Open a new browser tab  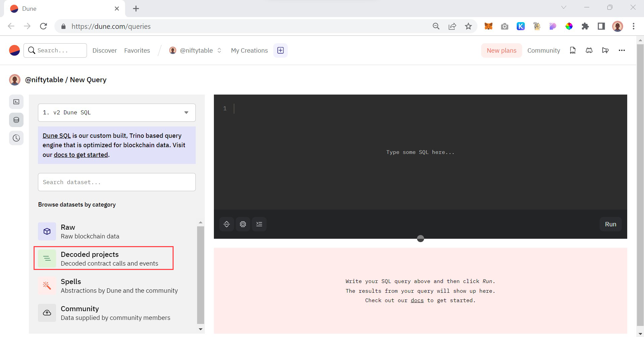tap(136, 9)
